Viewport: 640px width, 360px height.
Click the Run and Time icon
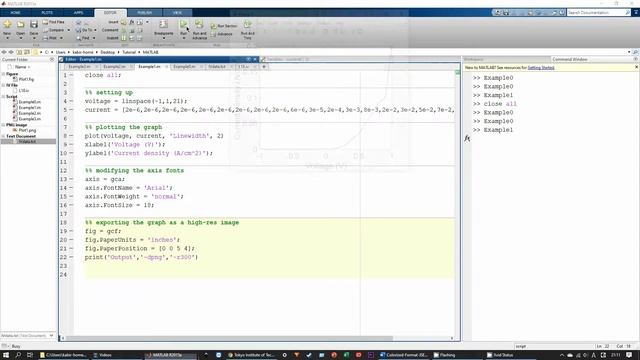click(247, 25)
